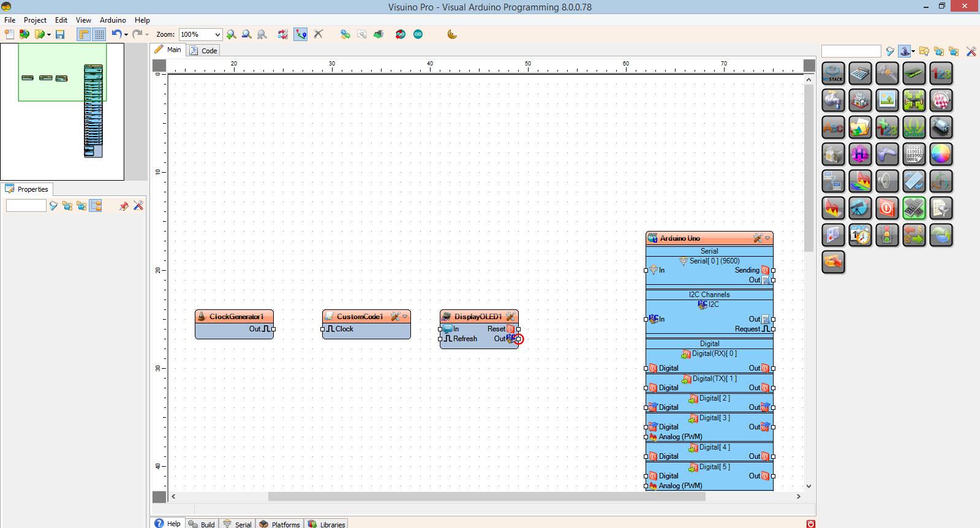The image size is (980, 528).
Task: Open the telescope component category
Action: [860, 208]
